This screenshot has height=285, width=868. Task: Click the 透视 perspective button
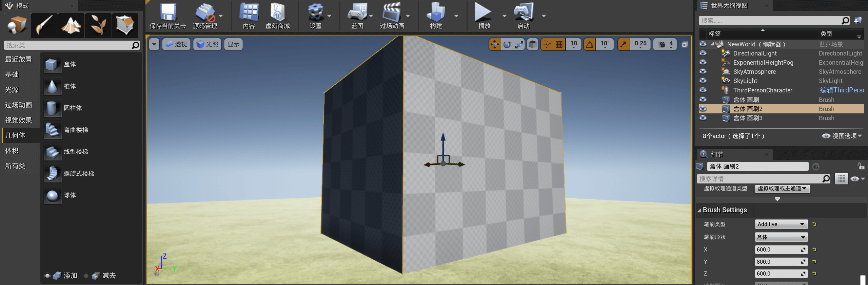[177, 44]
